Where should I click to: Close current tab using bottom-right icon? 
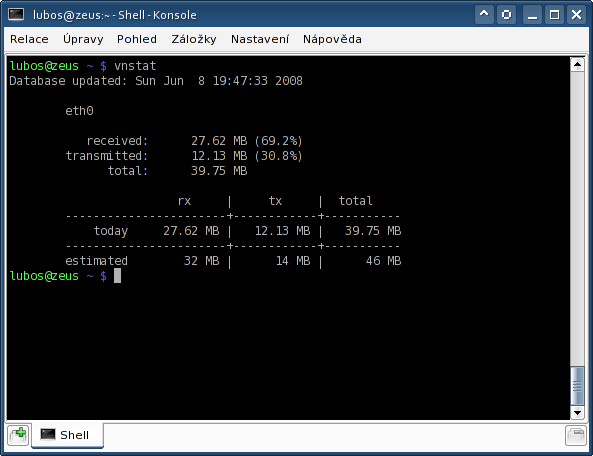click(x=576, y=436)
